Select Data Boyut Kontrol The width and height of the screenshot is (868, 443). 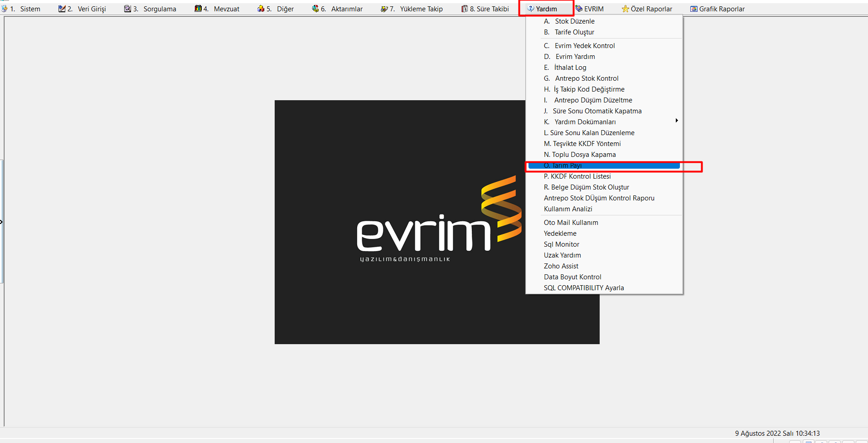(x=604, y=277)
